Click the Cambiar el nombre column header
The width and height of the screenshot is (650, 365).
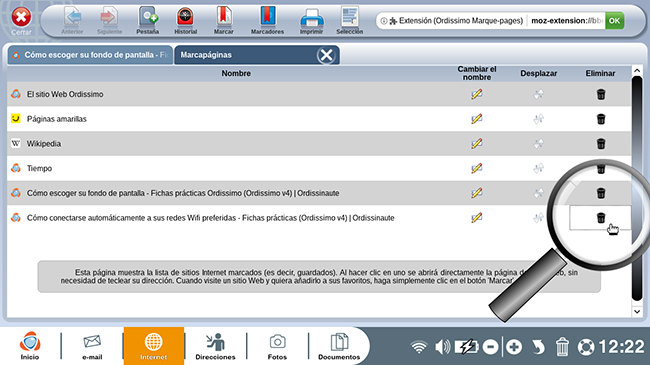477,73
